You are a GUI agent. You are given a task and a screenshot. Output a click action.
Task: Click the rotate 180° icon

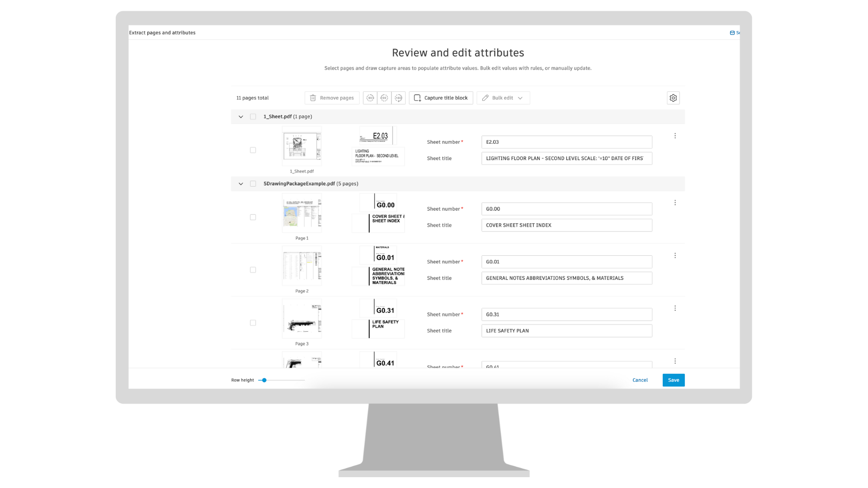click(398, 98)
